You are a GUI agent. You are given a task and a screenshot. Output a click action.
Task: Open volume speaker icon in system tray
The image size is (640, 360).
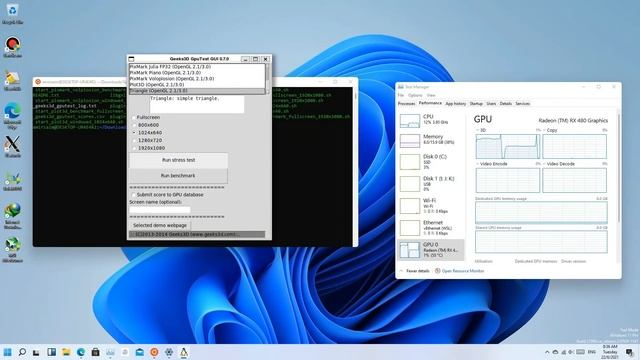(x=571, y=352)
